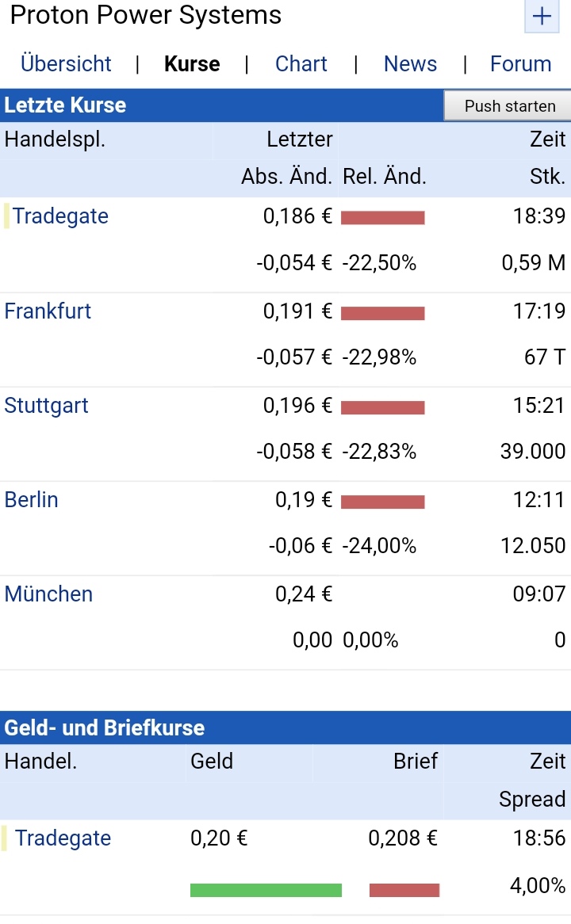Open the Stuttgart exchange link

[x=46, y=405]
